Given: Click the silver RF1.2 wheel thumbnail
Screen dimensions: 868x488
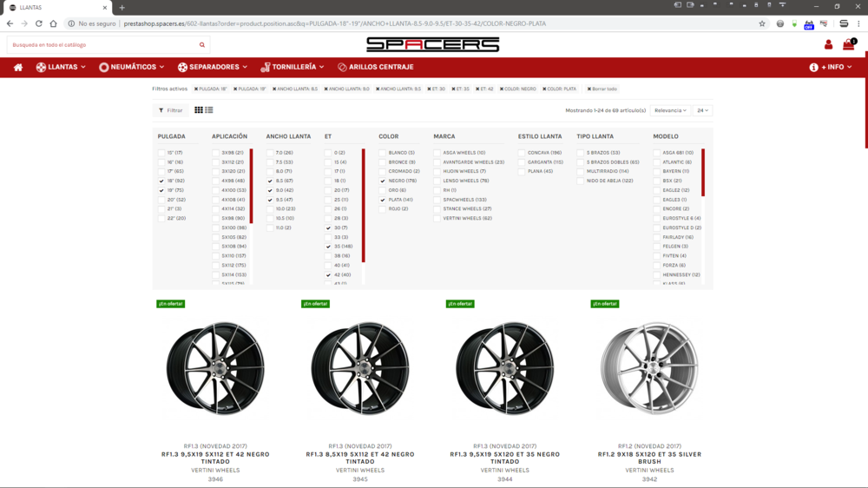Looking at the screenshot, I should tap(649, 368).
